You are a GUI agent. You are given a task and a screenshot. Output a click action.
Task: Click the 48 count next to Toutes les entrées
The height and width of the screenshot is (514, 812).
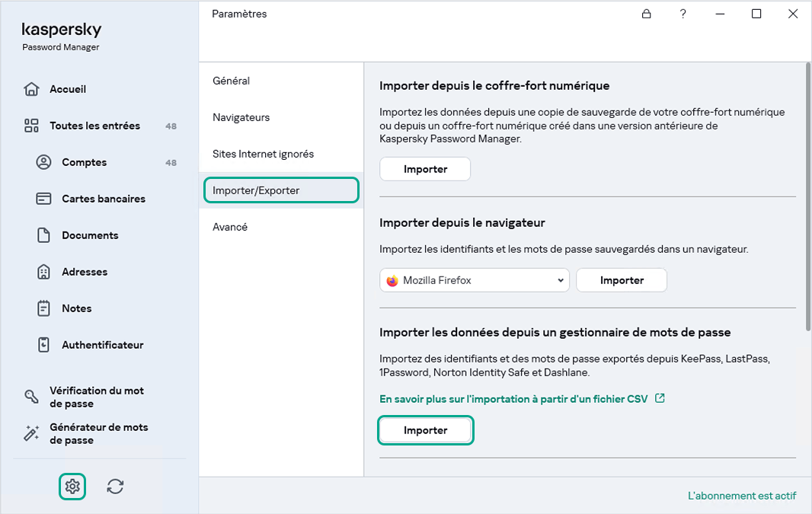(x=171, y=126)
